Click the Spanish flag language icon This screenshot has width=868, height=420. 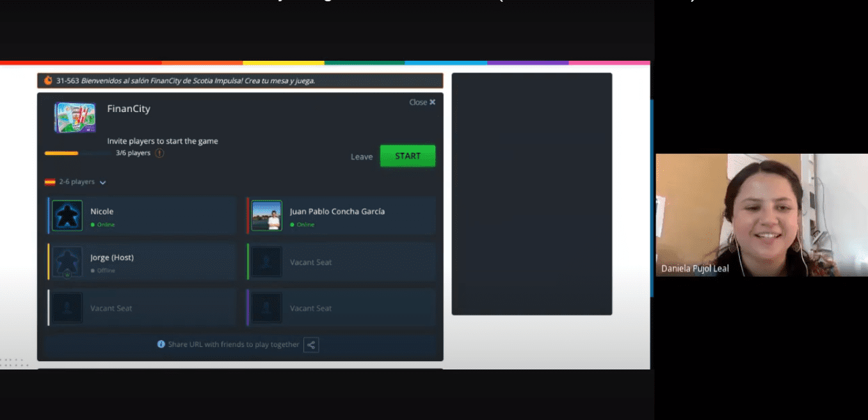(50, 182)
